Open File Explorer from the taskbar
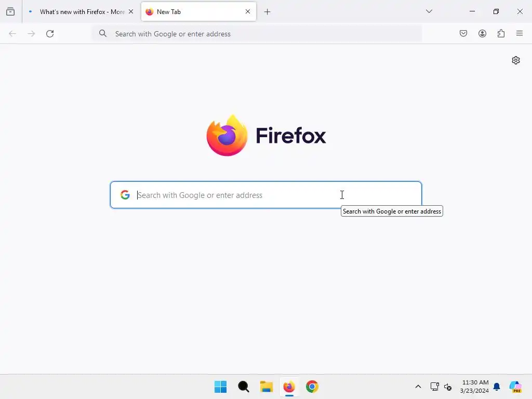This screenshot has width=532, height=399. click(267, 387)
